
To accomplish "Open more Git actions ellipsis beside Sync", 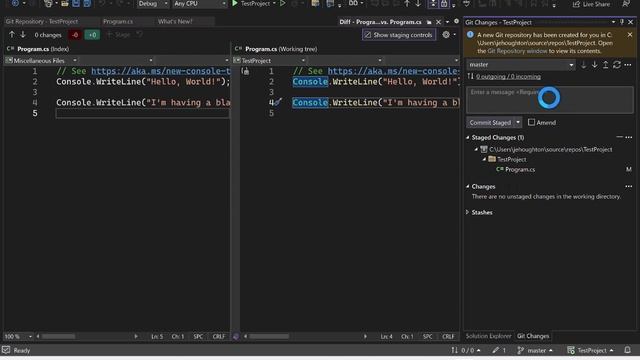I will coord(628,64).
